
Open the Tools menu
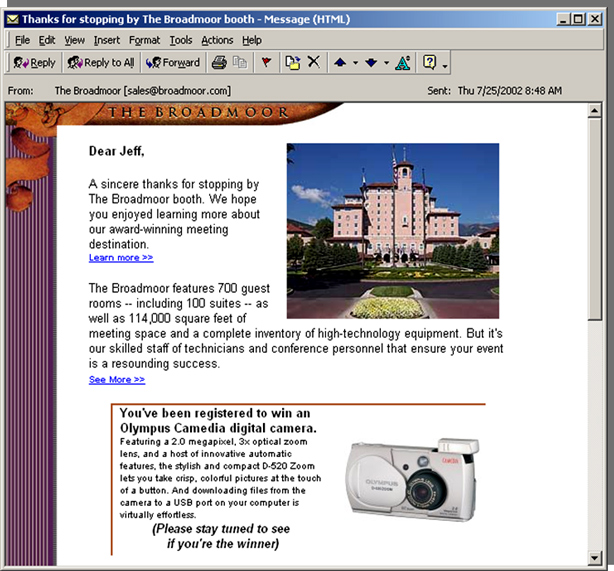tap(181, 40)
